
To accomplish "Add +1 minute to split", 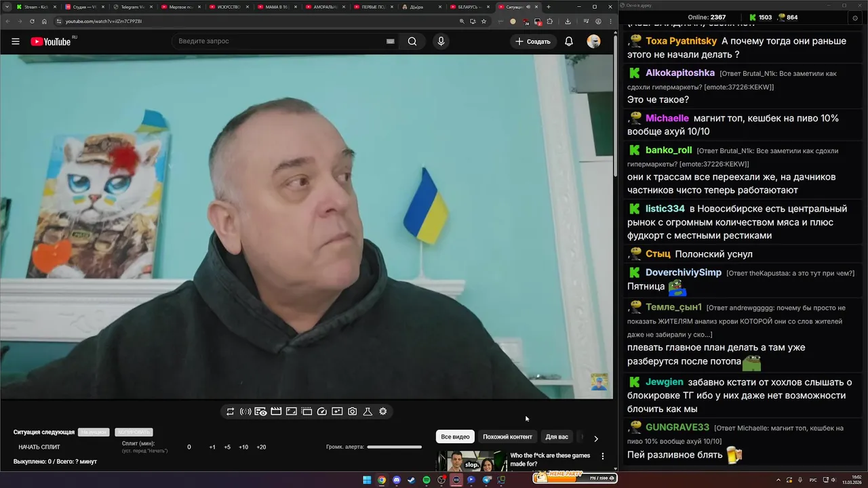I will point(212,447).
